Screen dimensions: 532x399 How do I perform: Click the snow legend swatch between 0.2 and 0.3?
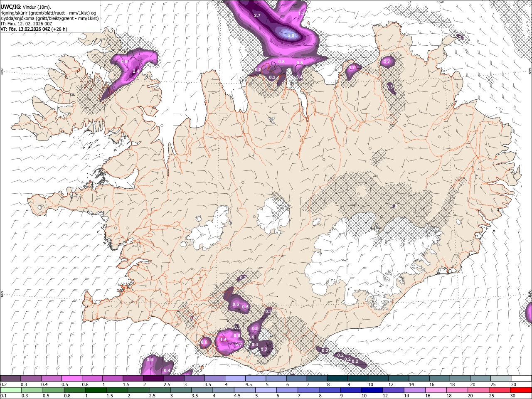(x=10, y=379)
